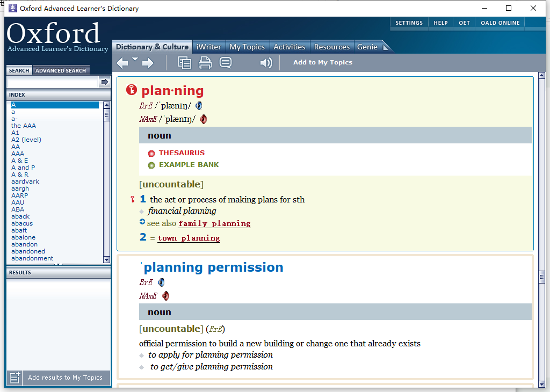Select index entry 'A'
Image resolution: width=550 pixels, height=392 pixels.
(x=55, y=105)
